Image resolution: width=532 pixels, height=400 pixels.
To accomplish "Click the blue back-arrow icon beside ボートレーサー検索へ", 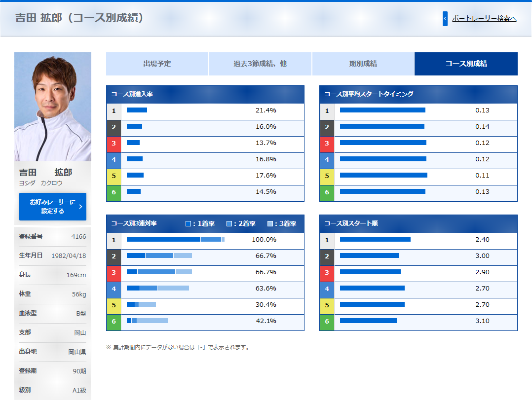I will (x=445, y=19).
